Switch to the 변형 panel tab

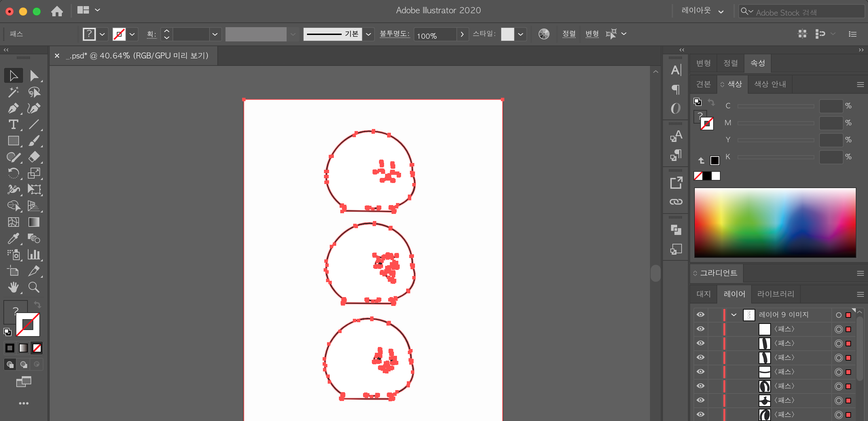pyautogui.click(x=703, y=63)
